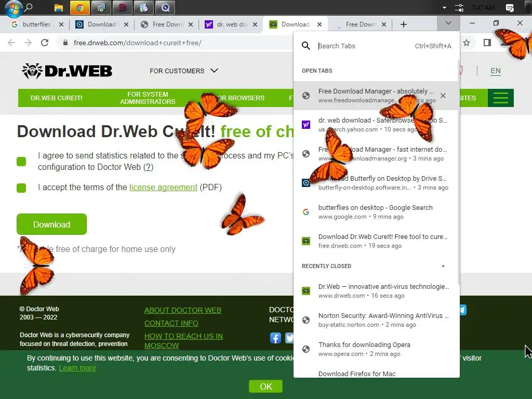Switch to dr. web download Yahoo entry

375,125
